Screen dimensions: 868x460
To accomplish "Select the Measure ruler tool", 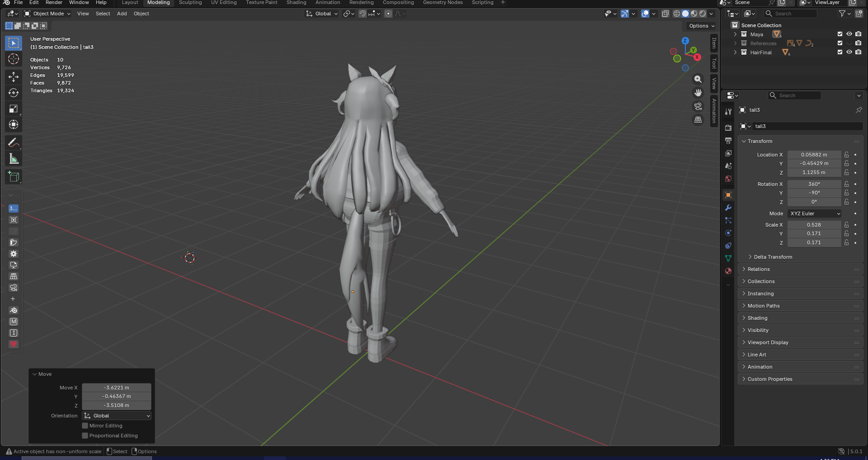I will [x=14, y=159].
